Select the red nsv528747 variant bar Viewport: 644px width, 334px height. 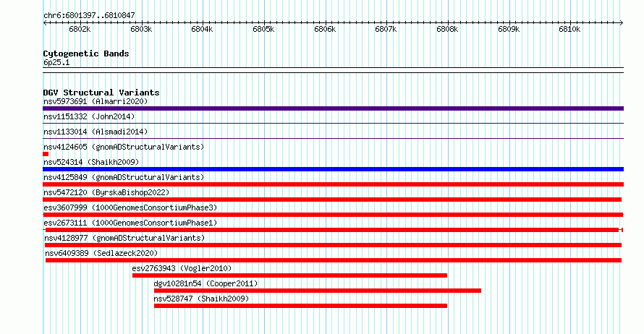click(x=300, y=306)
